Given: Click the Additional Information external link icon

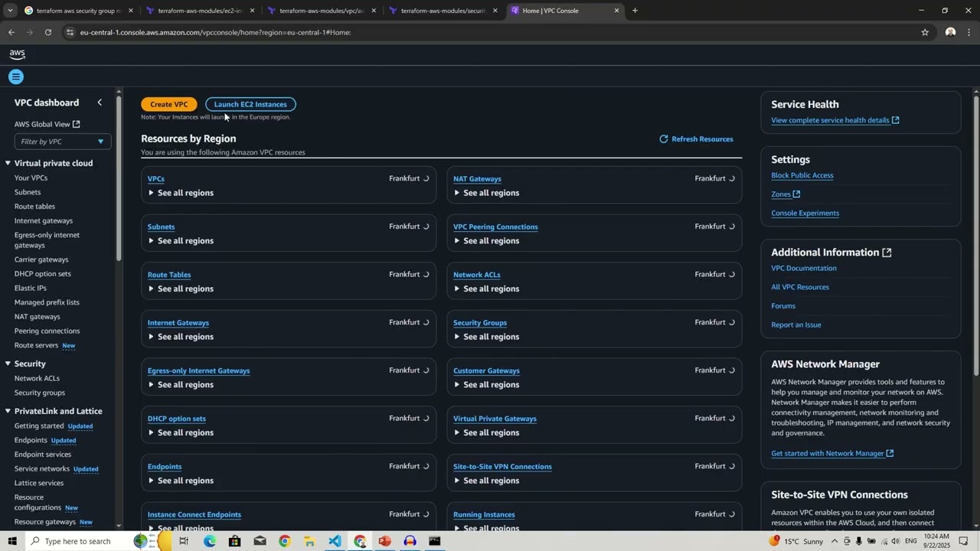Looking at the screenshot, I should click(887, 253).
